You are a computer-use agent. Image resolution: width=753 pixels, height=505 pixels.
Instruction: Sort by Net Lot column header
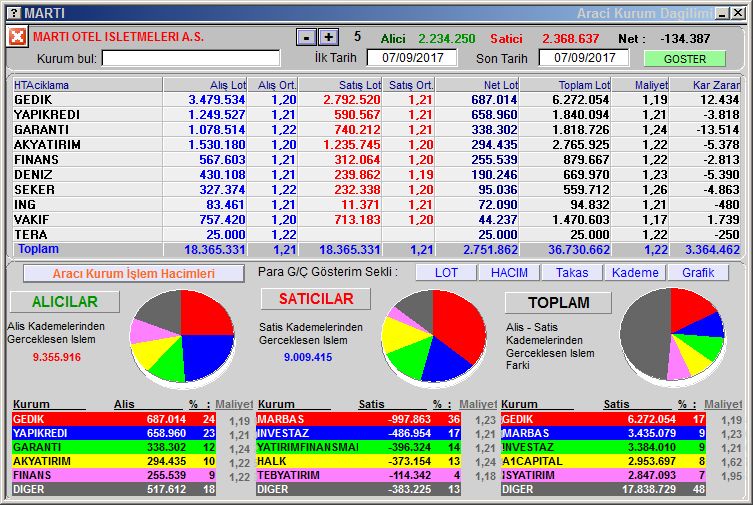(477, 85)
